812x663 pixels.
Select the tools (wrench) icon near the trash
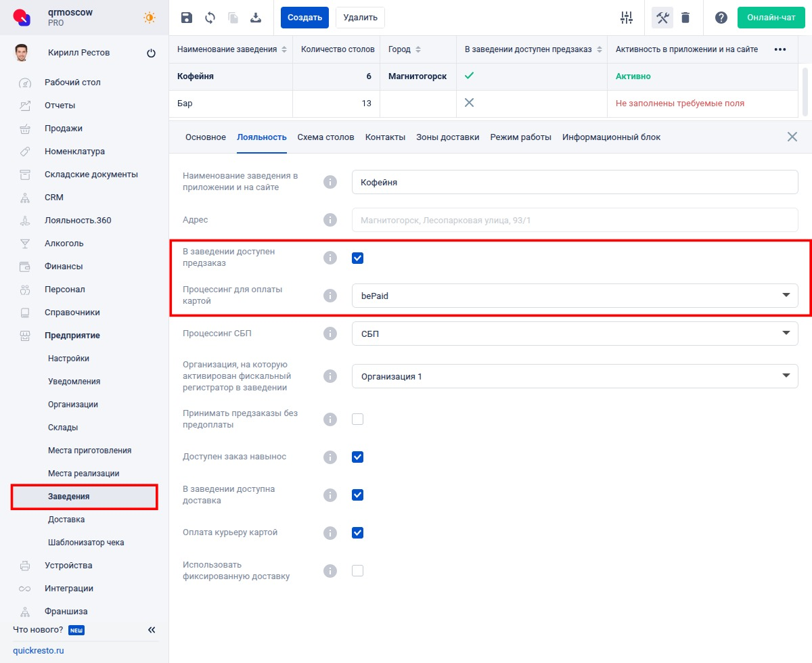(x=661, y=18)
